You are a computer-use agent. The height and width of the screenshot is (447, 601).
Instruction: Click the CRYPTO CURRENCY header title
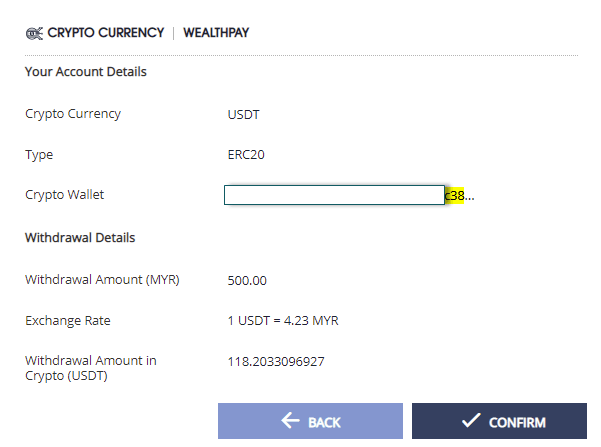105,33
